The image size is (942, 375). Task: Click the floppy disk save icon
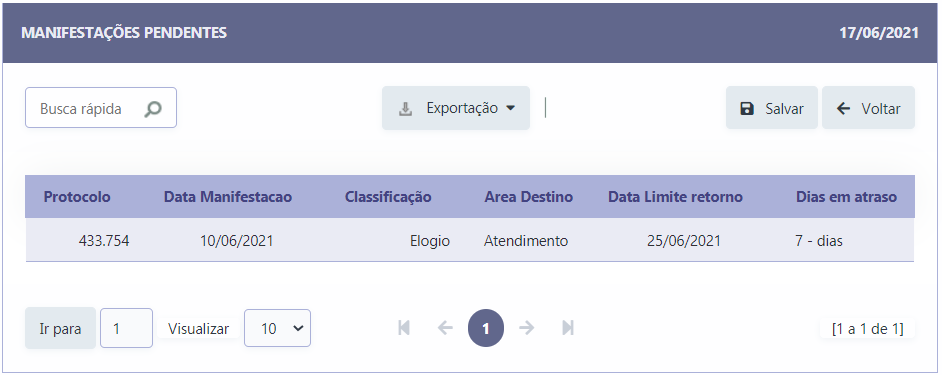[x=747, y=109]
